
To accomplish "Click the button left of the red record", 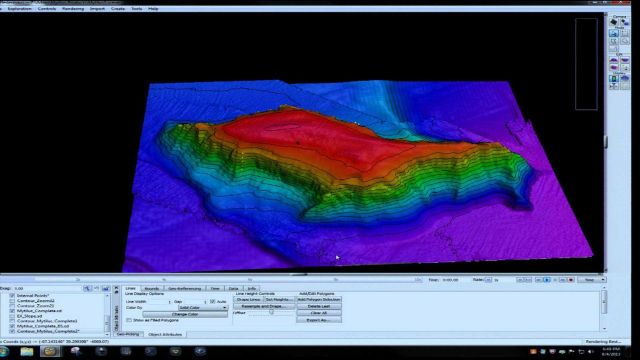I will [x=563, y=280].
